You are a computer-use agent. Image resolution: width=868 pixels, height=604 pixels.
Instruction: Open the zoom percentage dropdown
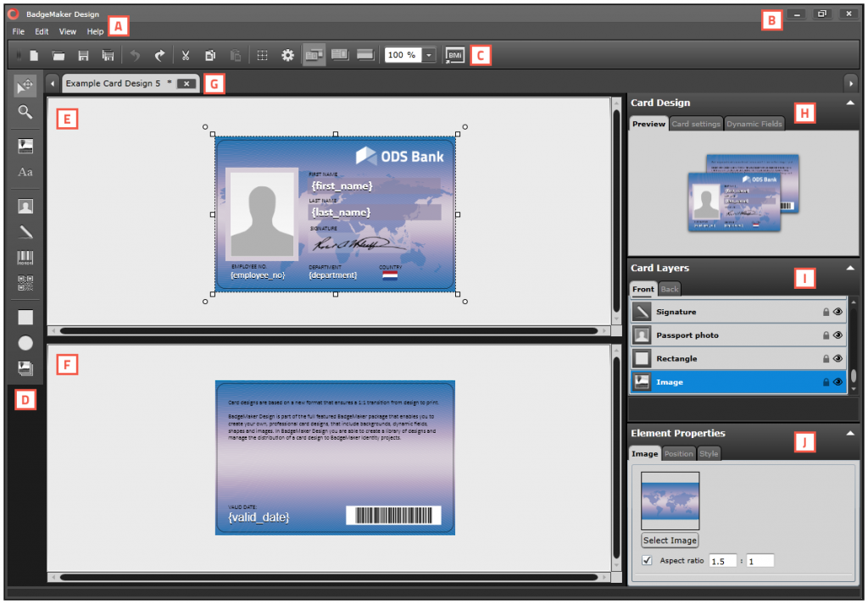(429, 54)
